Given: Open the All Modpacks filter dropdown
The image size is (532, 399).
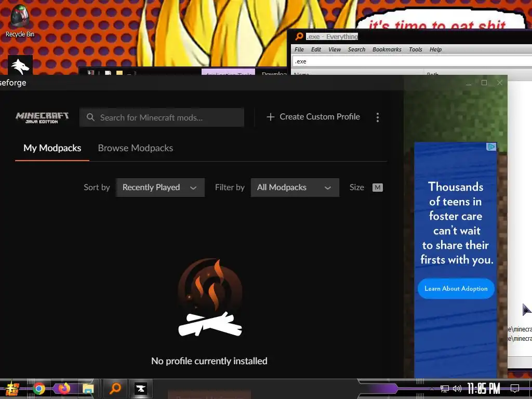Looking at the screenshot, I should [295, 187].
